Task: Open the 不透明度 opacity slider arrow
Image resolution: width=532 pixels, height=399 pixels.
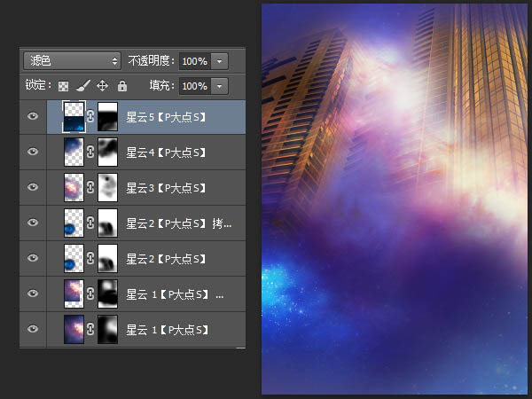Action: [220, 61]
